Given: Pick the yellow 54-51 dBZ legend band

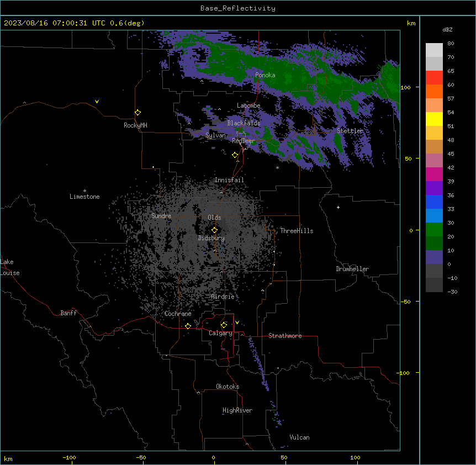Looking at the screenshot, I should (x=434, y=119).
